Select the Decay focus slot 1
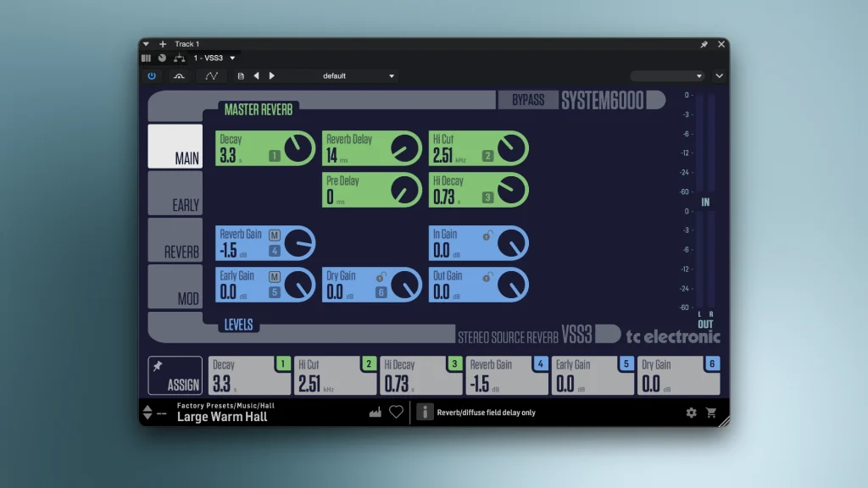The width and height of the screenshot is (868, 488). pos(250,375)
